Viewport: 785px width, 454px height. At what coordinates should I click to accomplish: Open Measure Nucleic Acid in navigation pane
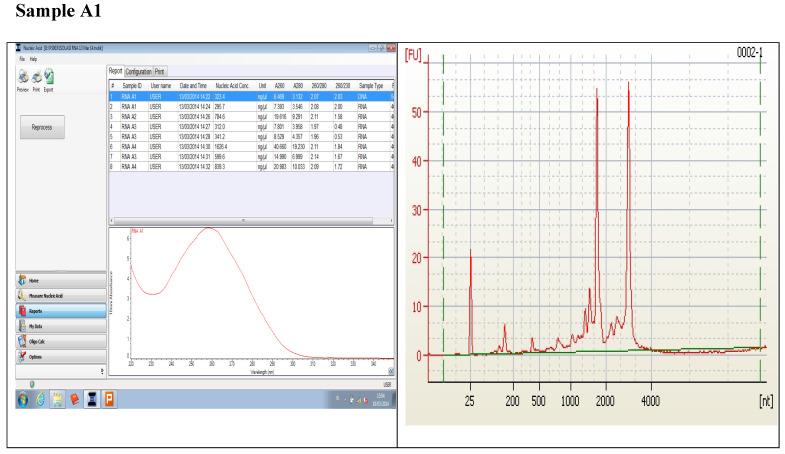61,296
